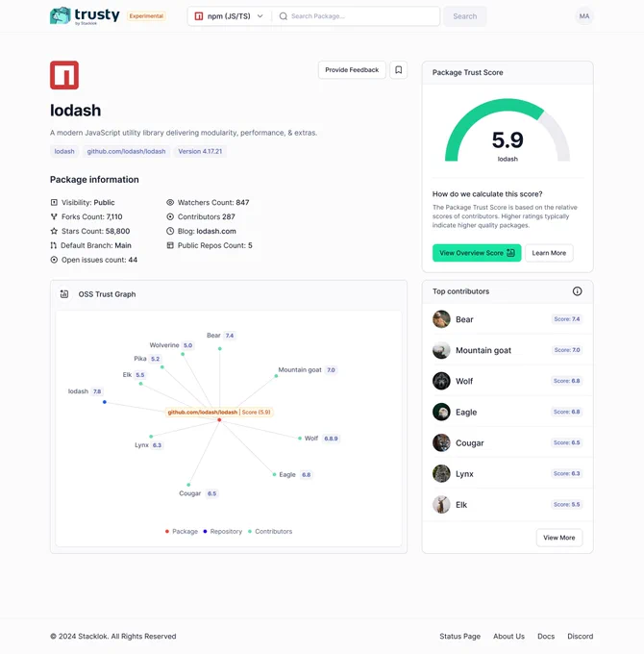Select Bear contributor avatar
Screen dimensions: 644x654
[x=441, y=319]
